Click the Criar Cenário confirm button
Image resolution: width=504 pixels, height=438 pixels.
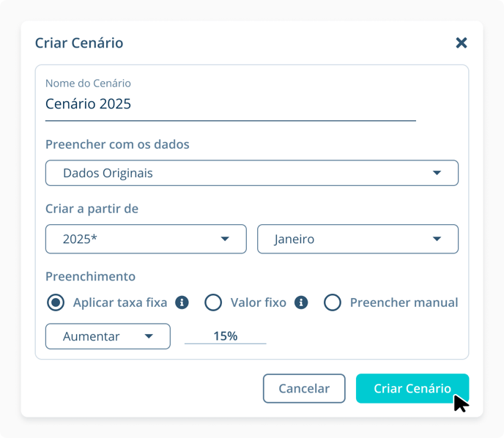tap(412, 389)
